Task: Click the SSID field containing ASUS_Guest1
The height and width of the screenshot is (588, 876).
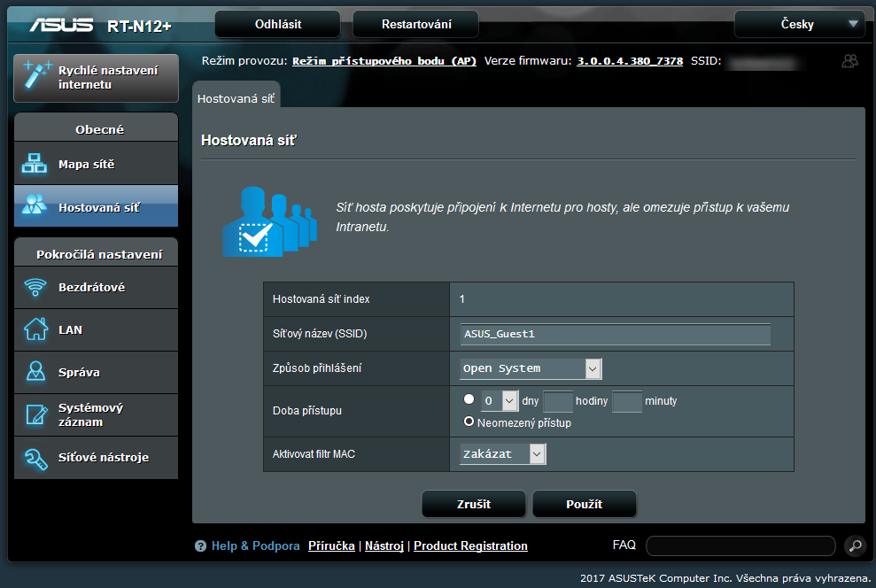Action: click(615, 334)
